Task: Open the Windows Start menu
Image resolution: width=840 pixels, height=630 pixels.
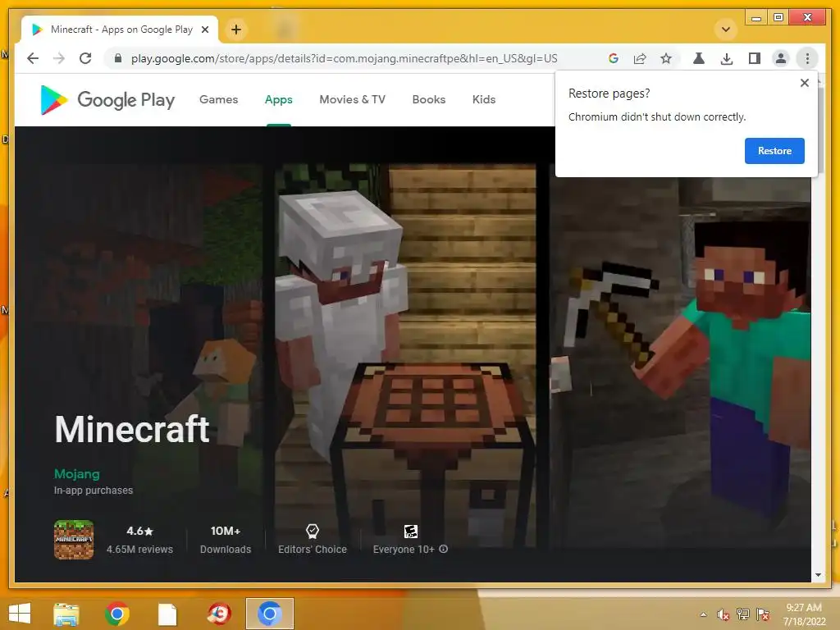Action: (x=20, y=614)
